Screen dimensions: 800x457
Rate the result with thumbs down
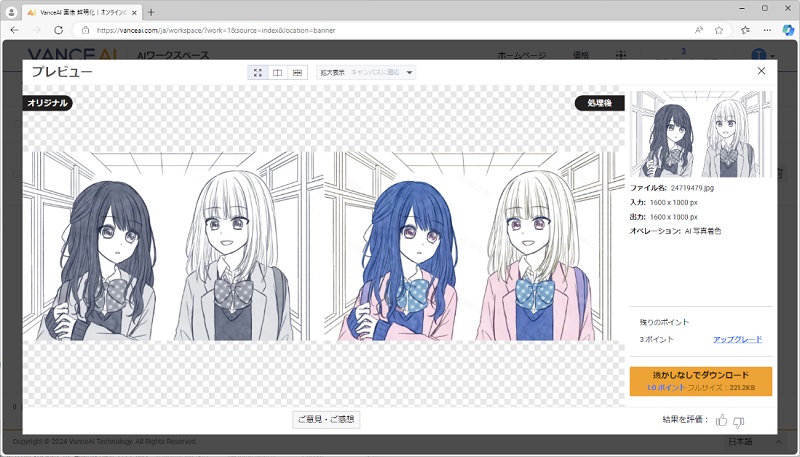[738, 421]
